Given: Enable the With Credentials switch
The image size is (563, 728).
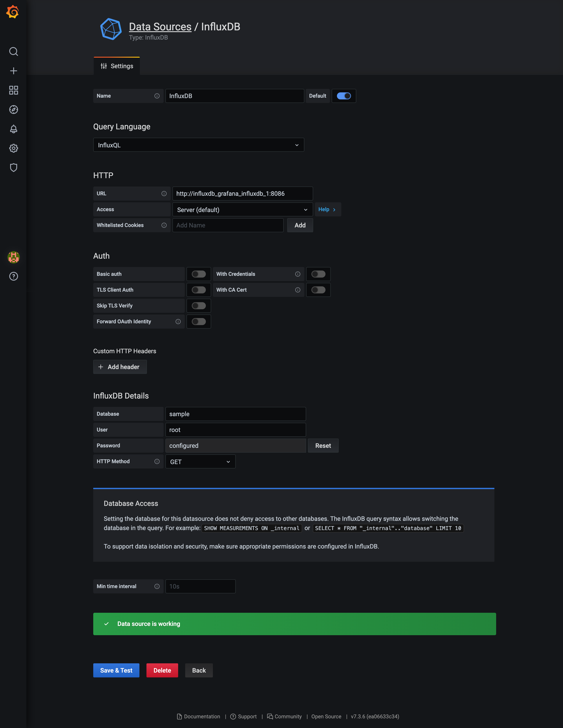Looking at the screenshot, I should pos(318,274).
